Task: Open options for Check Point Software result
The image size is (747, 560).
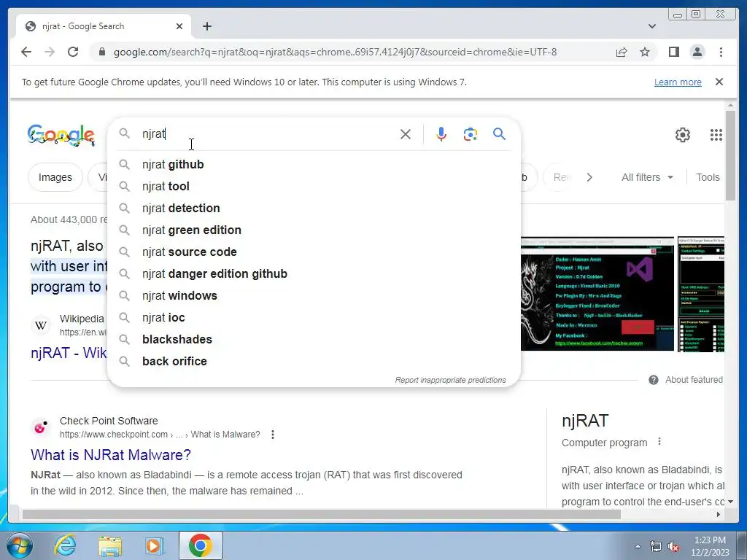Action: pyautogui.click(x=273, y=435)
